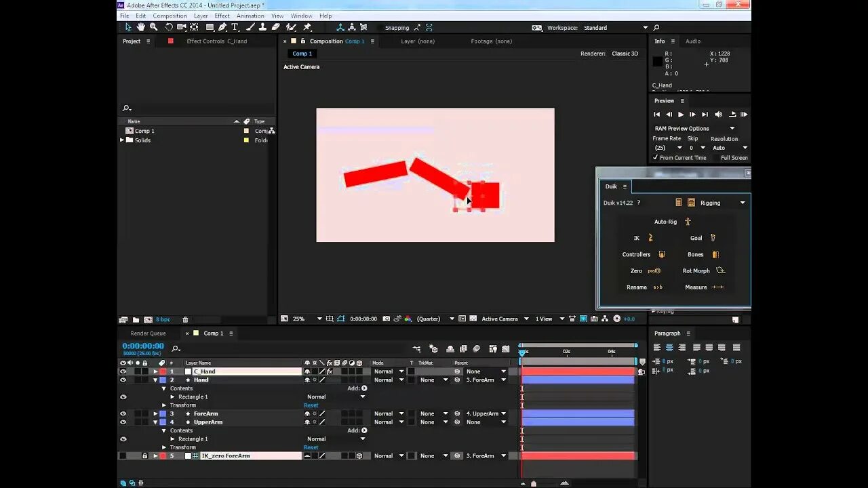The height and width of the screenshot is (488, 868).
Task: Hide the ForeArm layer
Action: coord(123,413)
